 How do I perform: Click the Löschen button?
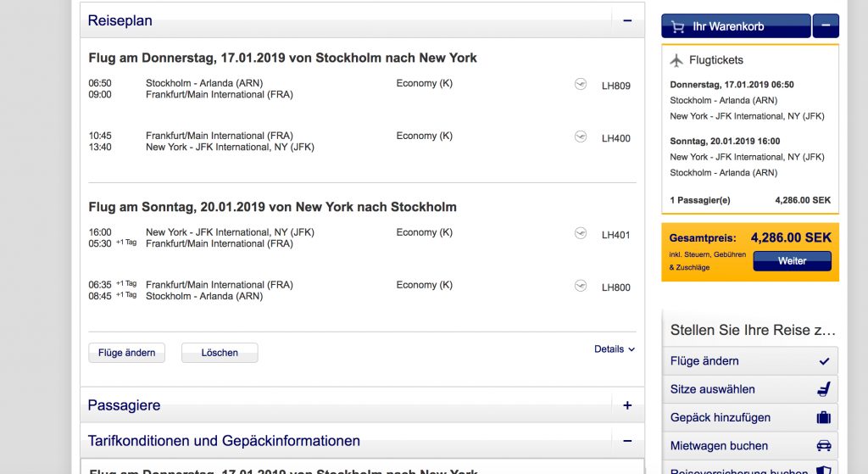coord(220,353)
